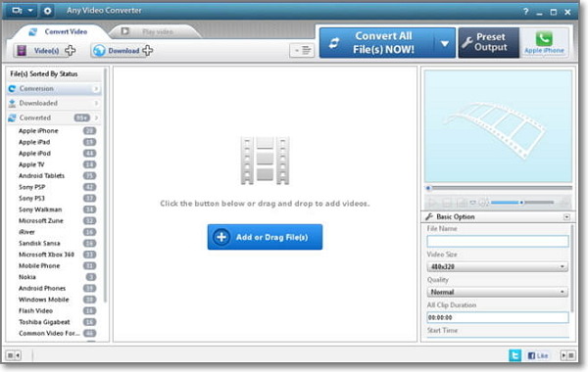588x372 pixels.
Task: Click the right panel toggle icon in status bar
Action: 567,355
